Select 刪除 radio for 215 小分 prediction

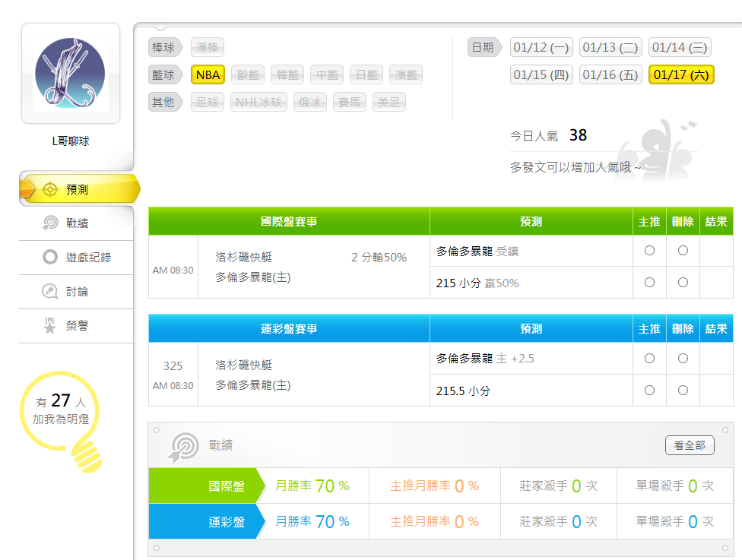coord(683,282)
